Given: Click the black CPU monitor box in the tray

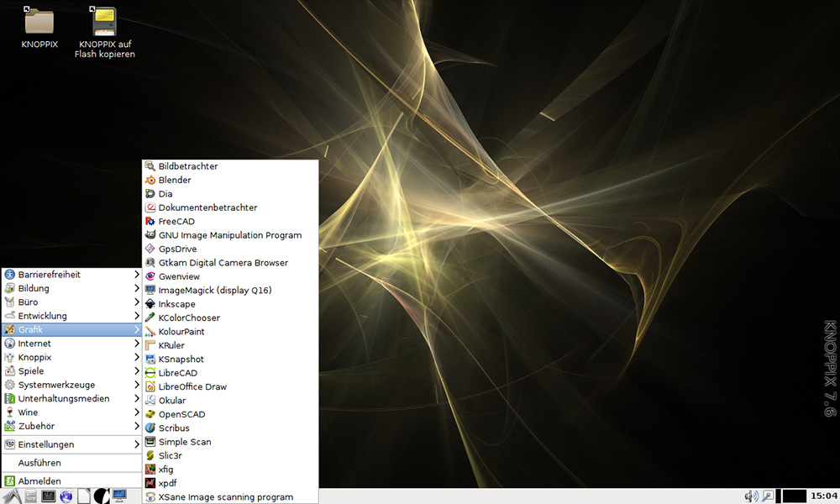Looking at the screenshot, I should [795, 496].
